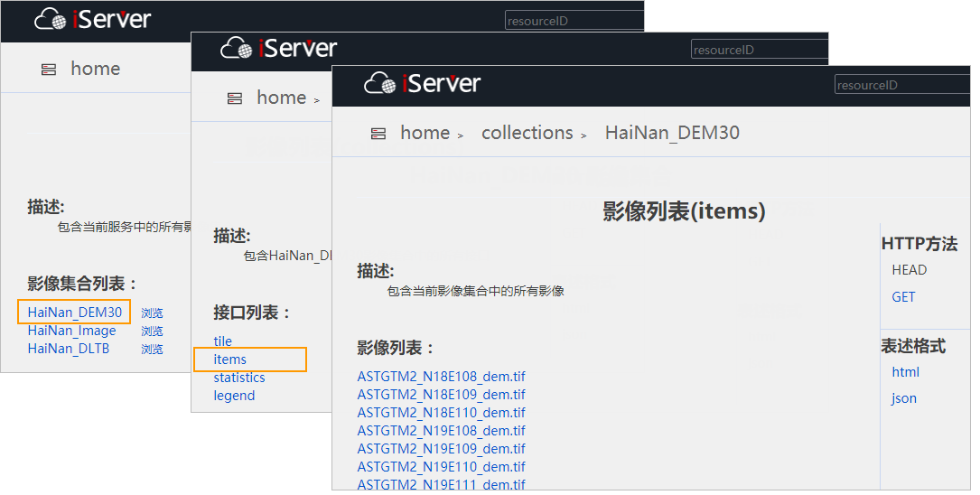Image resolution: width=980 pixels, height=495 pixels.
Task: Open ASTGTM2_N18E108_dem.tif image
Action: [x=441, y=377]
